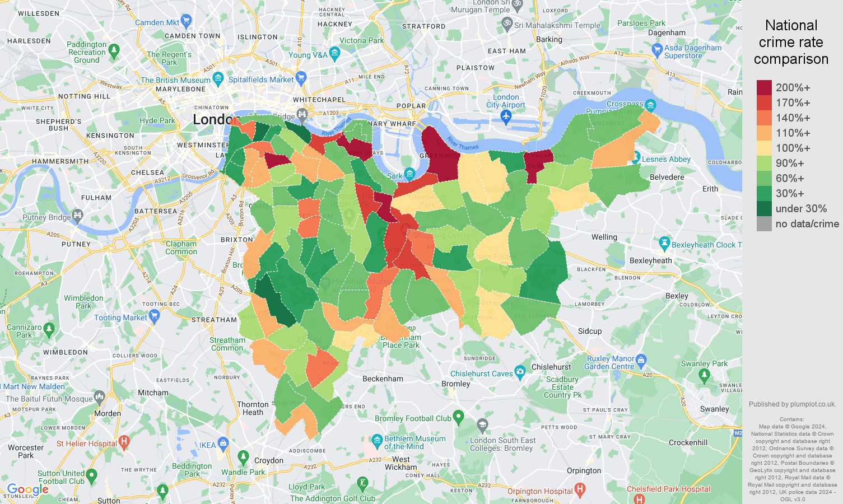
Task: Click the Cannizaro Park tree icon
Action: 49,329
